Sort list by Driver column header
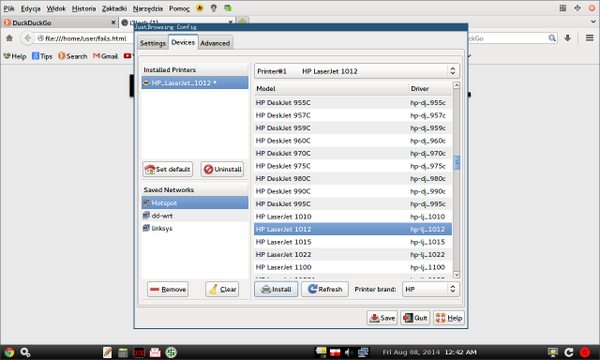This screenshot has width=600, height=360. 430,88
